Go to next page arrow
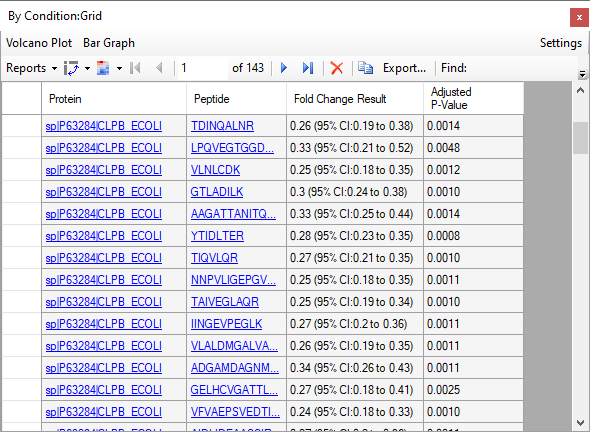Screen dimensions: 590x432 [284, 68]
